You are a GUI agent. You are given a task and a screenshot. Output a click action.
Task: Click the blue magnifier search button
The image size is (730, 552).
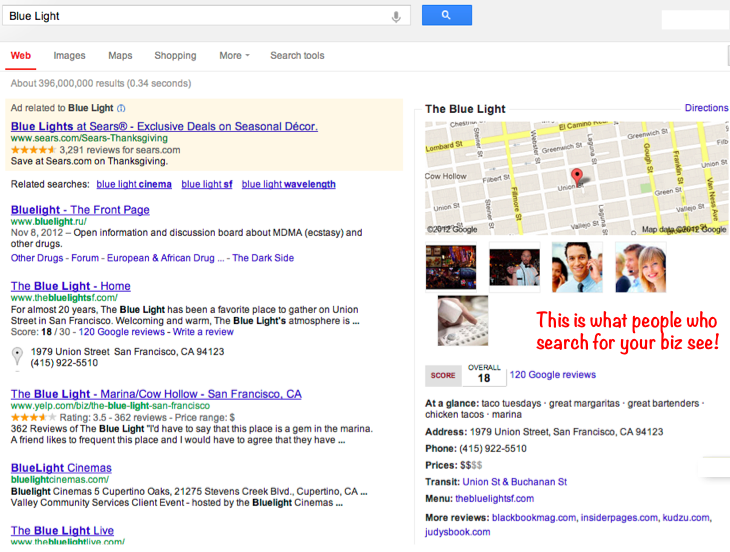click(446, 15)
